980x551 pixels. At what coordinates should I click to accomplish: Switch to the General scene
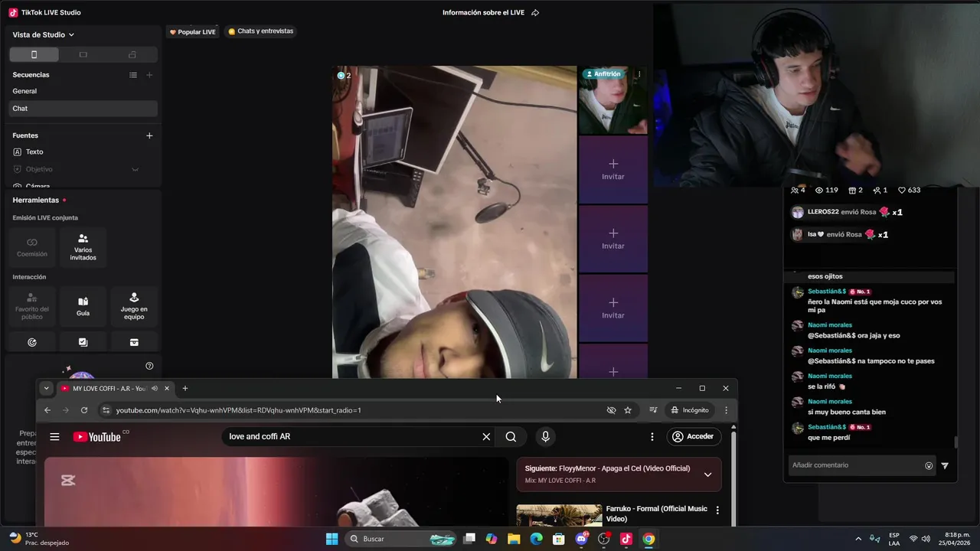pyautogui.click(x=83, y=91)
